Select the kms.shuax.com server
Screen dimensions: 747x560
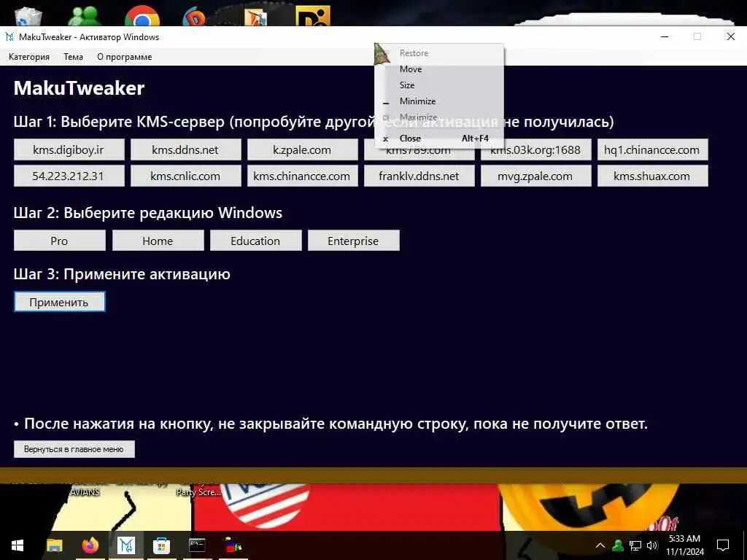click(653, 176)
